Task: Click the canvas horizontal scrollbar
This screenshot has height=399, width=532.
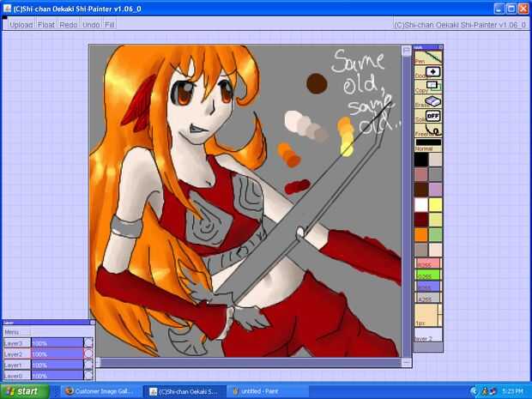Action: (x=251, y=363)
